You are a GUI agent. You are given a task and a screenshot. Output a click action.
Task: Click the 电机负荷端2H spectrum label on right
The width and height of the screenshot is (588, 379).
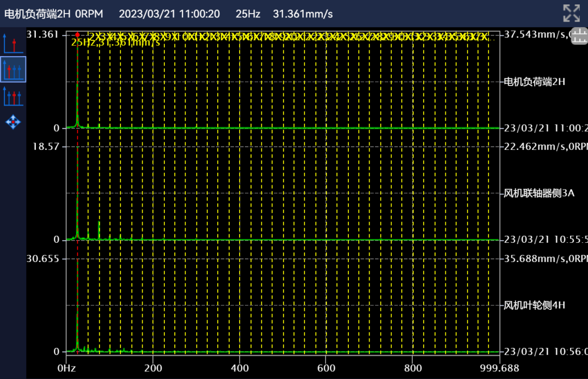535,82
